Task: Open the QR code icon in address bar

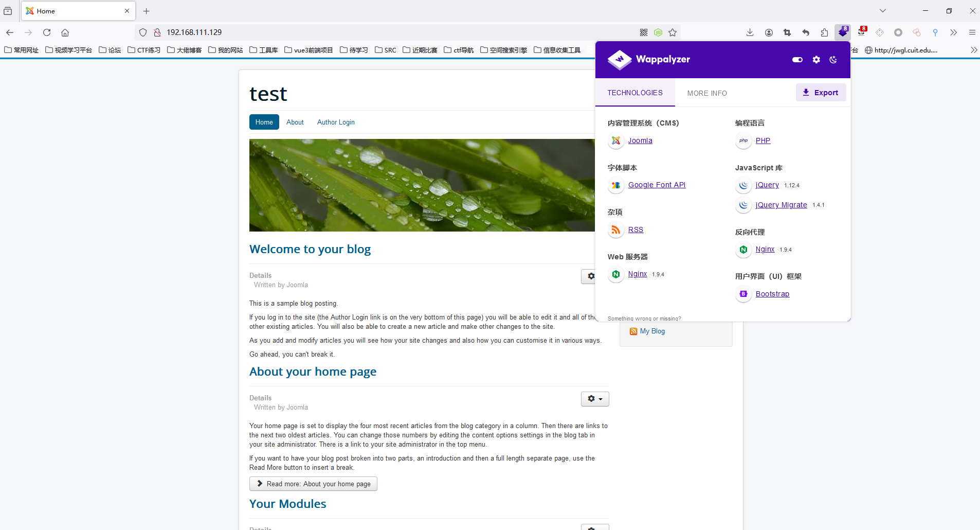Action: [x=643, y=32]
